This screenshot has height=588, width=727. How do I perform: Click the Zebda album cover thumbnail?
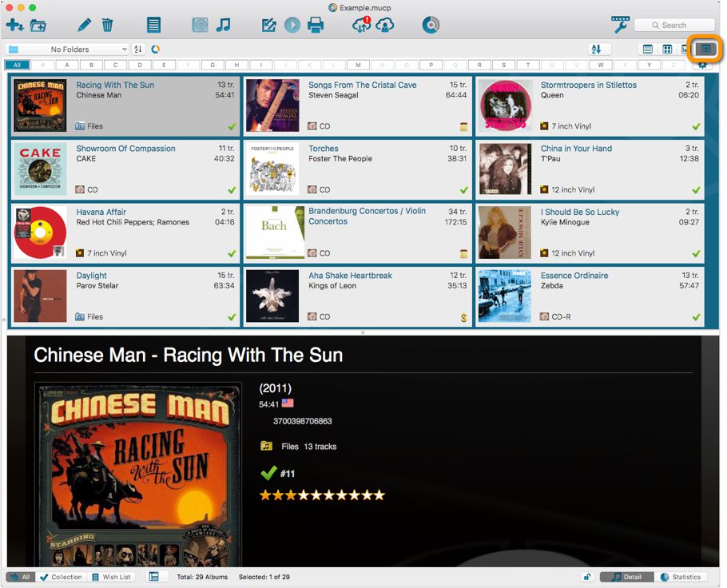pos(504,296)
